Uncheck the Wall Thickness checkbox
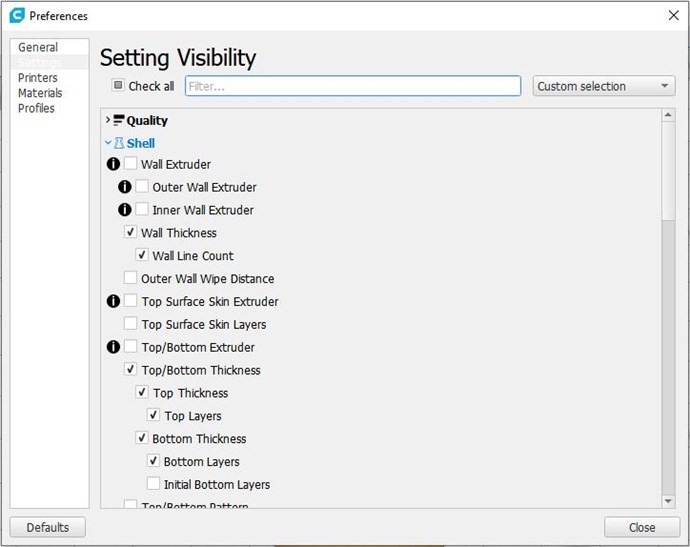 coord(131,233)
